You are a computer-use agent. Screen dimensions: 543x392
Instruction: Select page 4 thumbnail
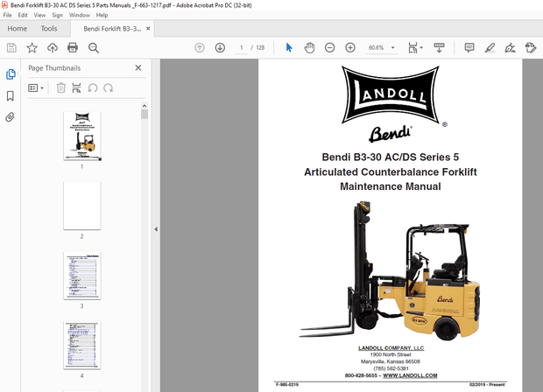click(82, 346)
